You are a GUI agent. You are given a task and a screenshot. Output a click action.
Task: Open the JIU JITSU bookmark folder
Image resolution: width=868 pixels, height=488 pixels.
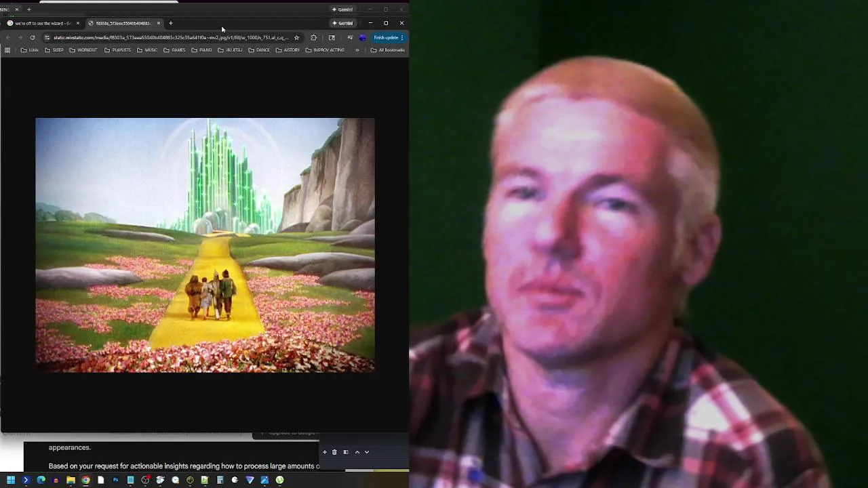coord(231,50)
